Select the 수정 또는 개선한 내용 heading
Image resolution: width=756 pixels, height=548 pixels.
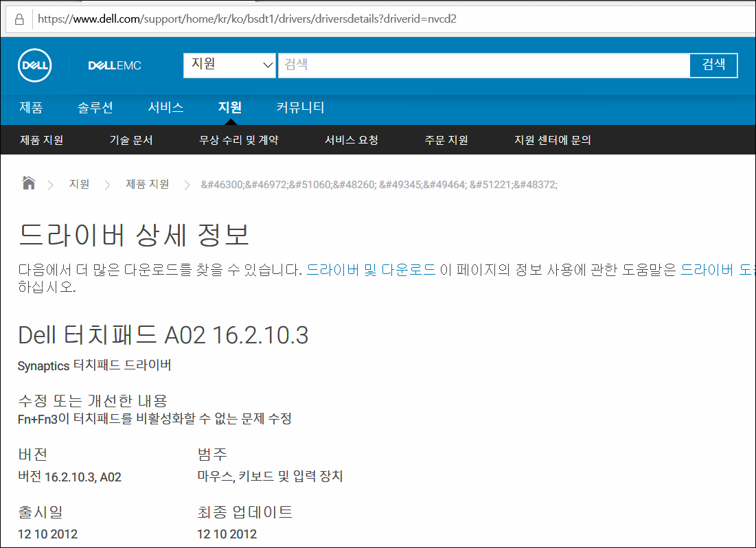(x=93, y=400)
